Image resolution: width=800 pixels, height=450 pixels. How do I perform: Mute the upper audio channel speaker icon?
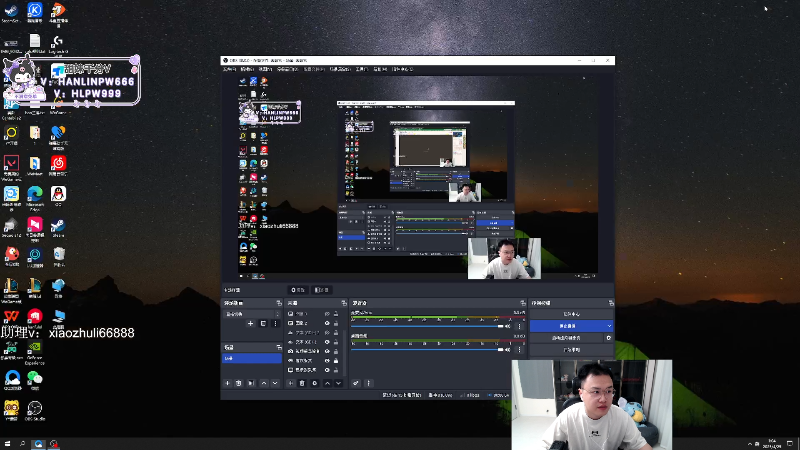[x=508, y=327]
